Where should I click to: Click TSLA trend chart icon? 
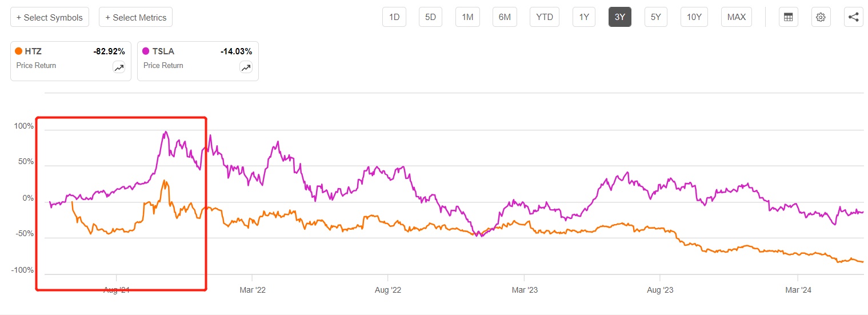tap(246, 67)
